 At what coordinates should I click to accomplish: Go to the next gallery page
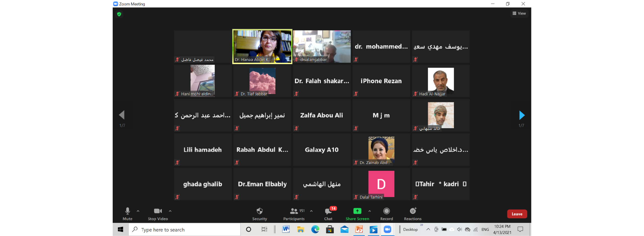coord(522,115)
